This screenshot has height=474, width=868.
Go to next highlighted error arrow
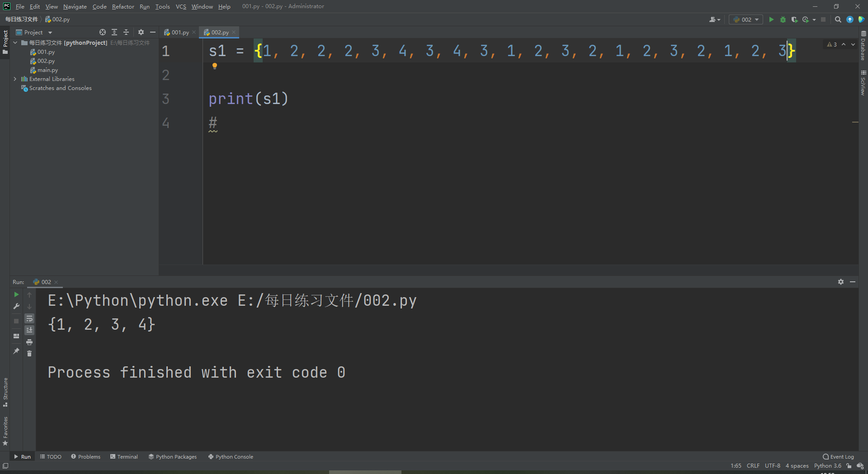(x=853, y=44)
